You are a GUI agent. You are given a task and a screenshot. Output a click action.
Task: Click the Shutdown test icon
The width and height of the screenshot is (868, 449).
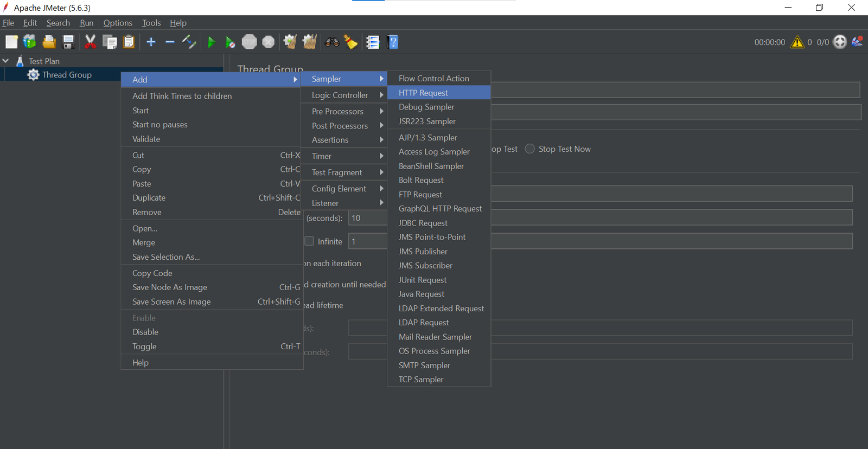(269, 42)
